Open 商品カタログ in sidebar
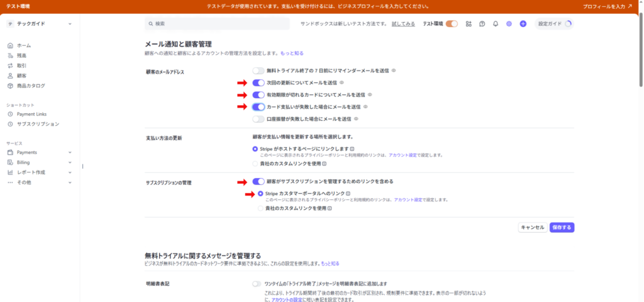This screenshot has height=302, width=644. [31, 86]
